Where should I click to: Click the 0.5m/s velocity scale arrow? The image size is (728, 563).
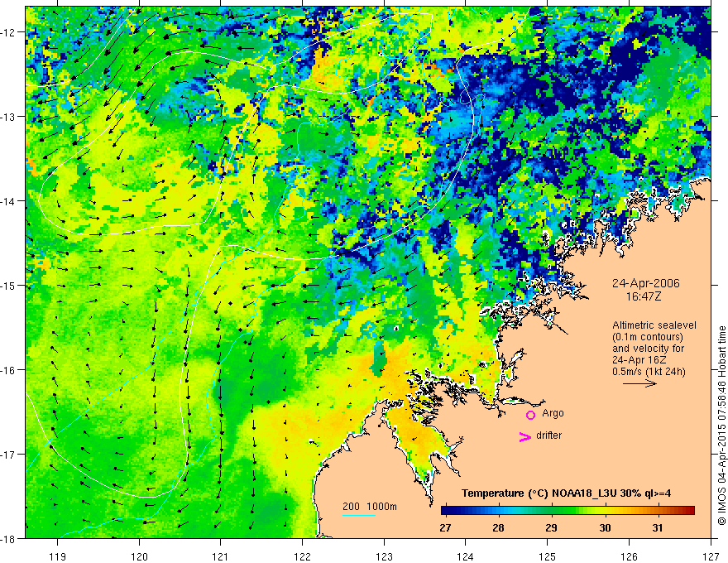click(639, 383)
